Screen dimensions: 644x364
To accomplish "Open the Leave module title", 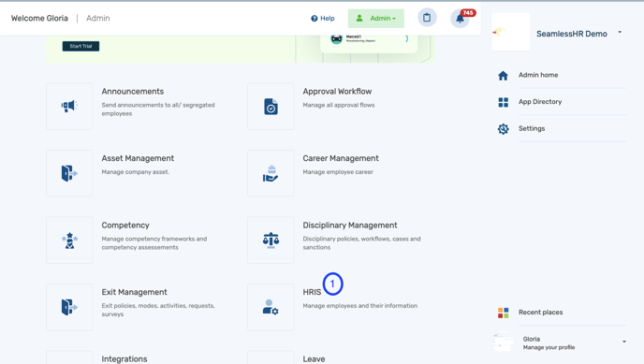I will tap(314, 359).
